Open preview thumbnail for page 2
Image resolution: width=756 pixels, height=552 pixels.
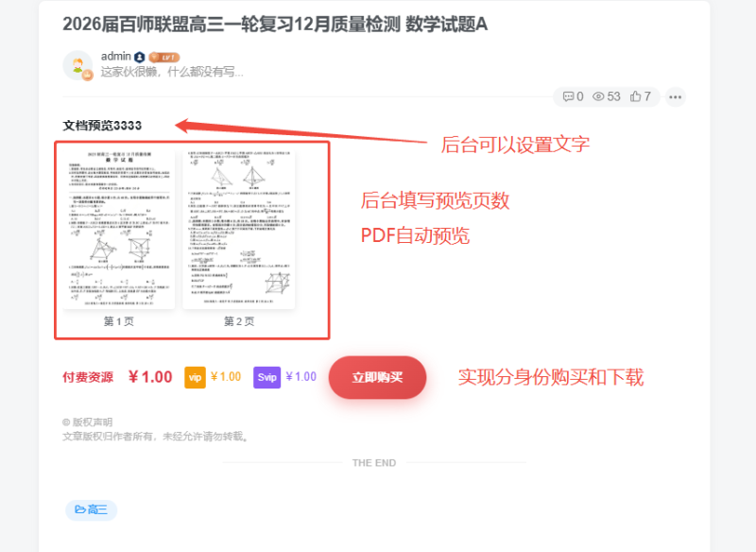[x=239, y=229]
